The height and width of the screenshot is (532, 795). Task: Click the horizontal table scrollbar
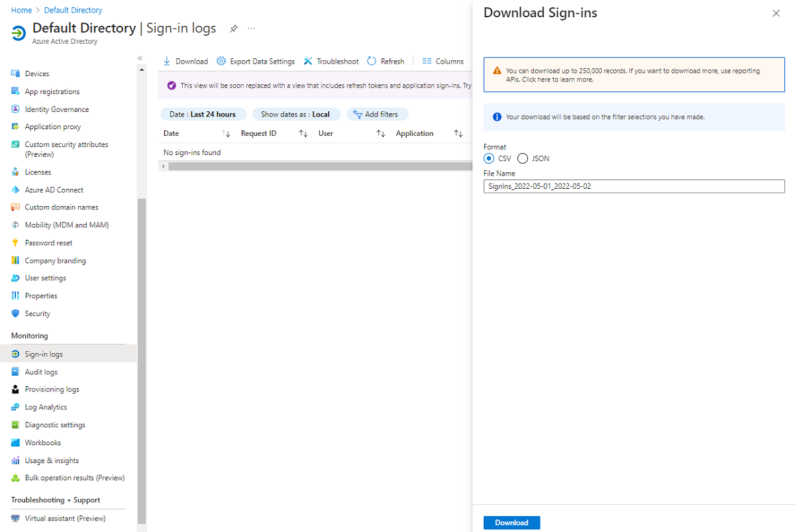(320, 166)
